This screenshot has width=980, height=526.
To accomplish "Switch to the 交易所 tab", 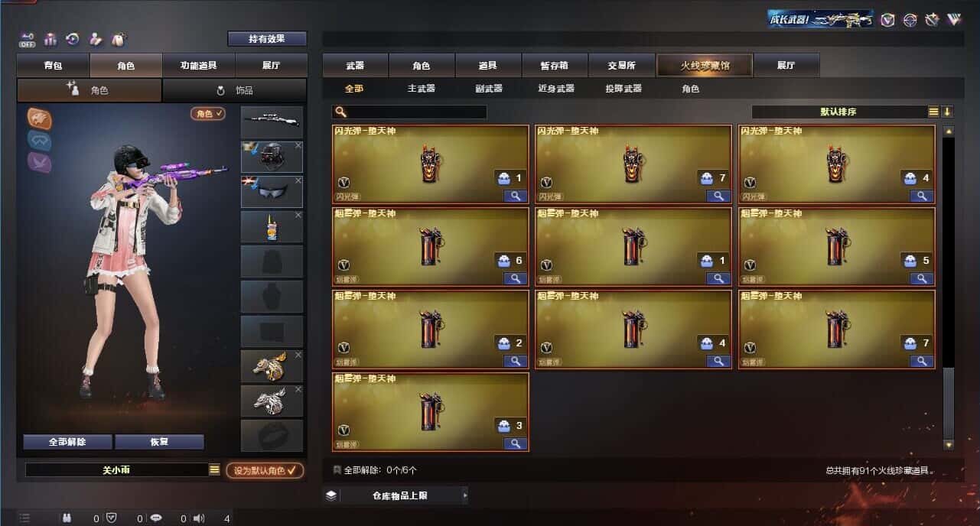I will point(621,66).
